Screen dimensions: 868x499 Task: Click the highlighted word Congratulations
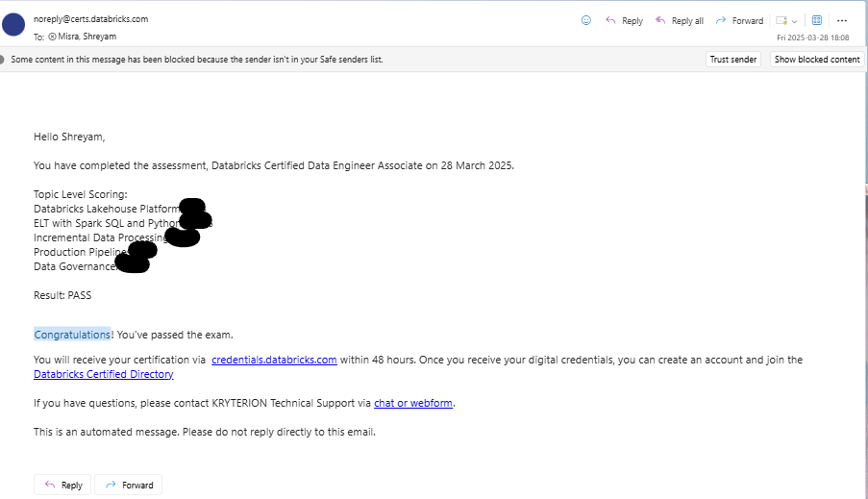tap(72, 335)
